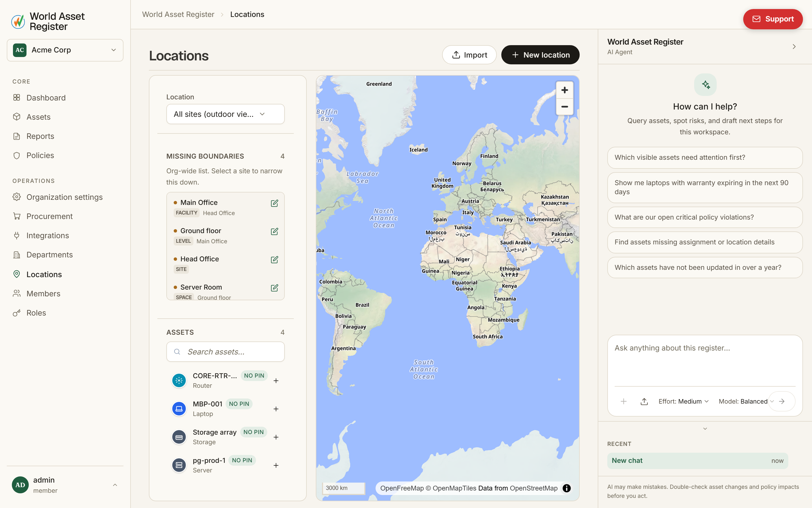Viewport: 812px width, 508px height.
Task: Click the Integrations plug icon
Action: (x=16, y=236)
